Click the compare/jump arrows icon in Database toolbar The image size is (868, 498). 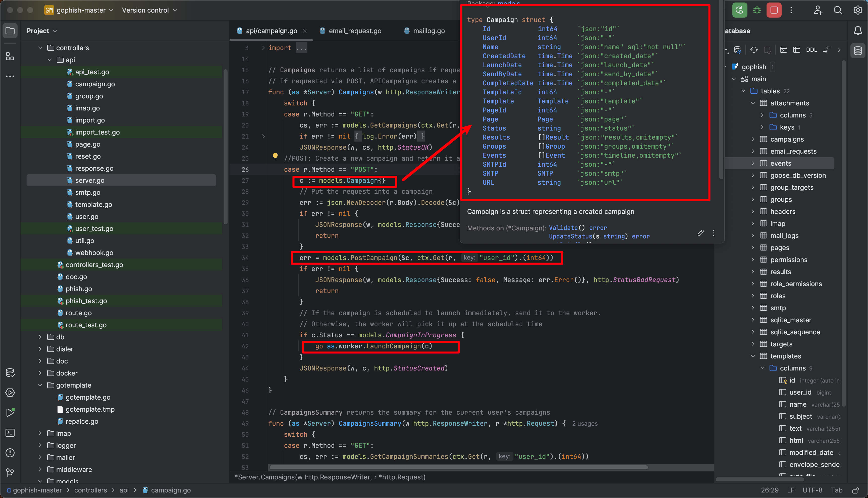click(827, 50)
